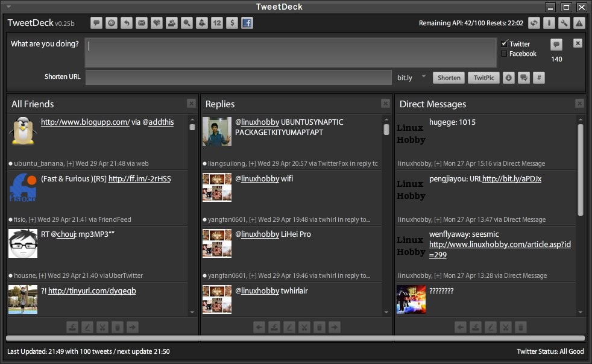Viewport: 592px width, 364px height.
Task: Click the All Friends column trash icon
Action: coord(118,327)
